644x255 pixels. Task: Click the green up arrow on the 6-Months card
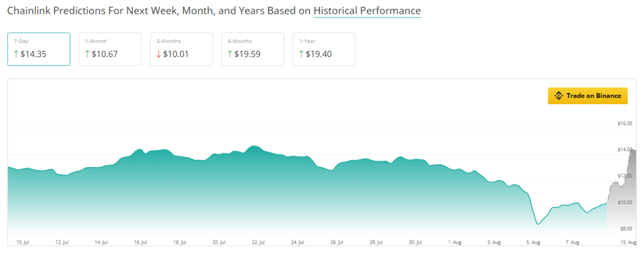click(230, 54)
